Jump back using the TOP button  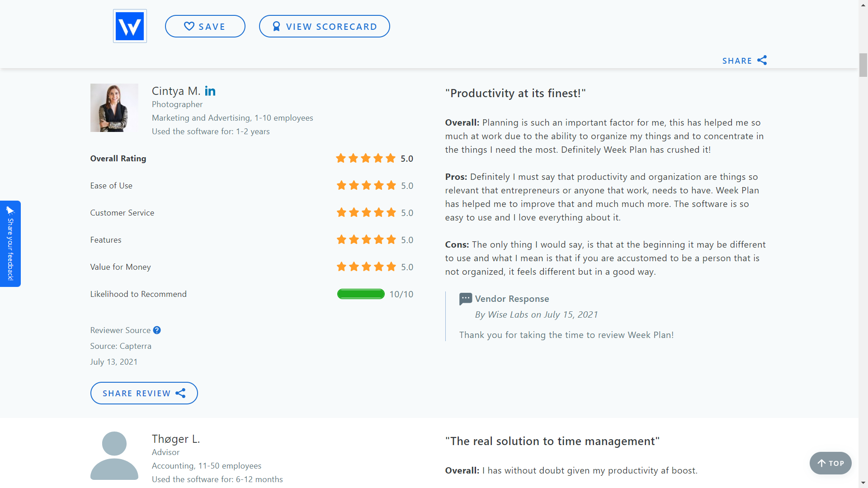(x=830, y=463)
